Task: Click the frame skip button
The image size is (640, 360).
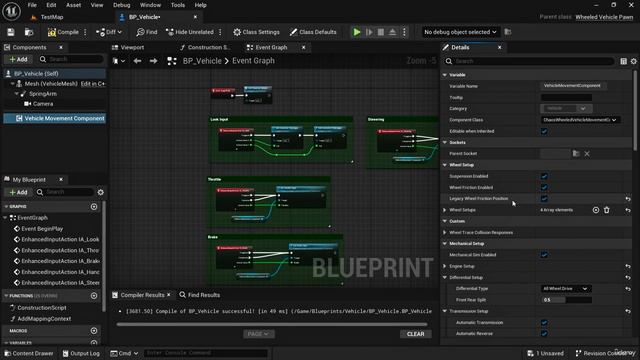Action: click(x=369, y=32)
